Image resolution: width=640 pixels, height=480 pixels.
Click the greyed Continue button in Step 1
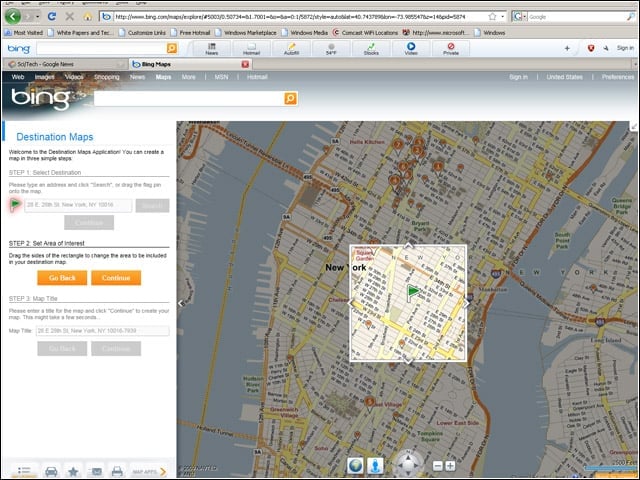click(x=89, y=222)
